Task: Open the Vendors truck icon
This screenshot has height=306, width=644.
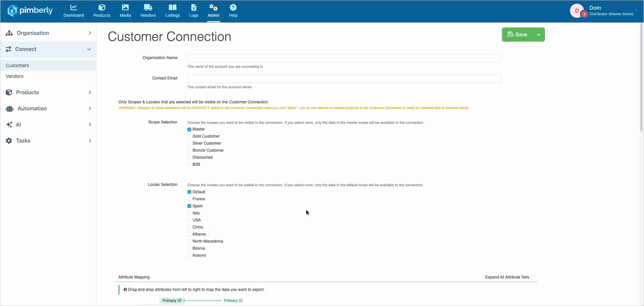Action: tap(148, 7)
